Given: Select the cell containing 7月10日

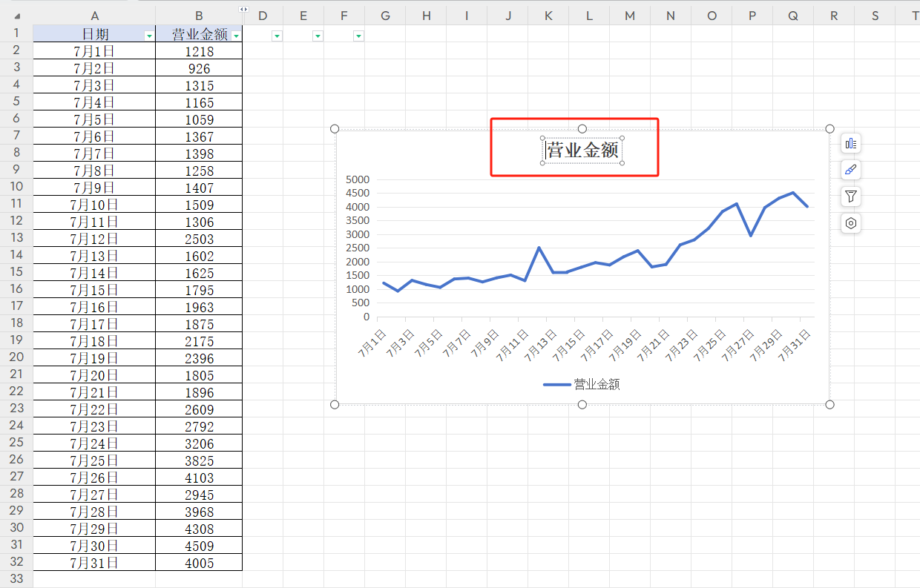Looking at the screenshot, I should (94, 204).
